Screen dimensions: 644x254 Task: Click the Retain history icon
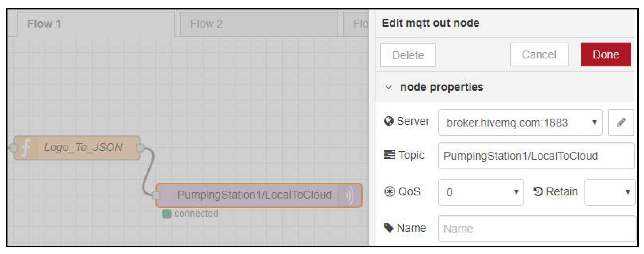(538, 192)
